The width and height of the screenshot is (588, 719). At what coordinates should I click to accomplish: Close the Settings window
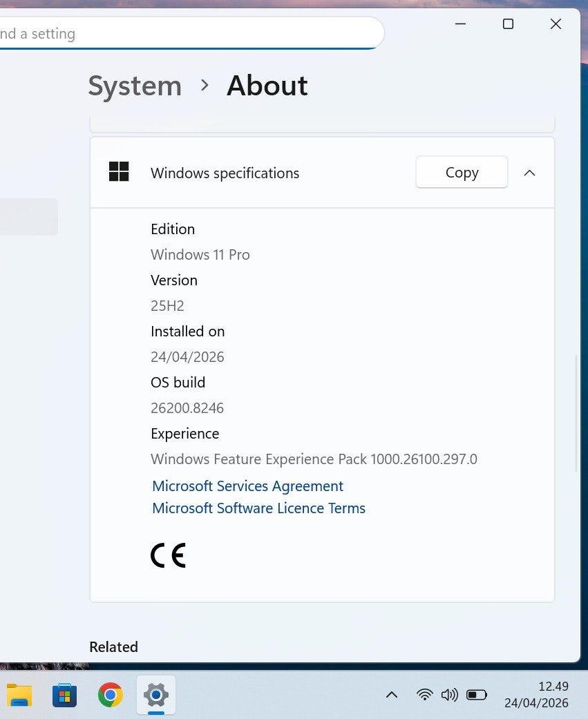coord(556,24)
